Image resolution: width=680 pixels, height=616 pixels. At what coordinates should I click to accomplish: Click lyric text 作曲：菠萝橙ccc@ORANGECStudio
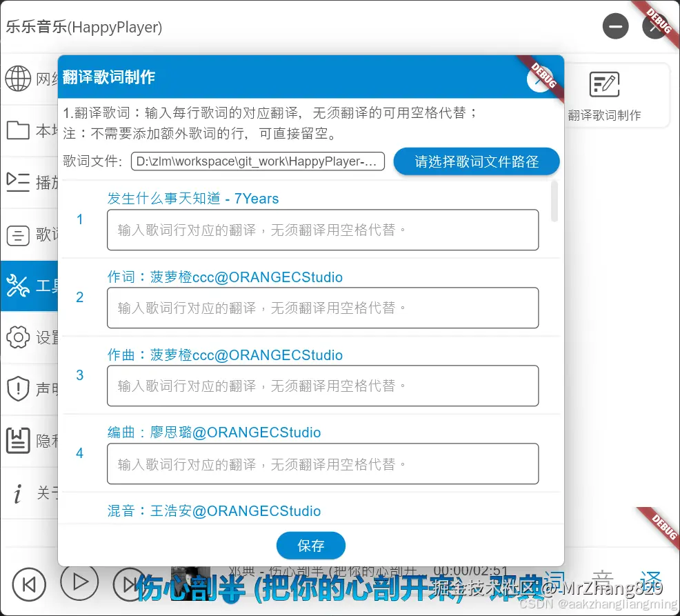click(225, 355)
